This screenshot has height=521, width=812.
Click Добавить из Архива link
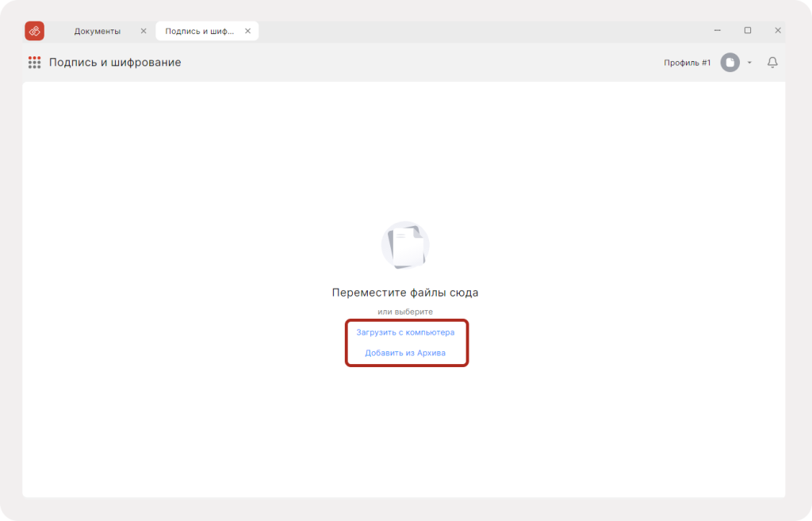405,353
